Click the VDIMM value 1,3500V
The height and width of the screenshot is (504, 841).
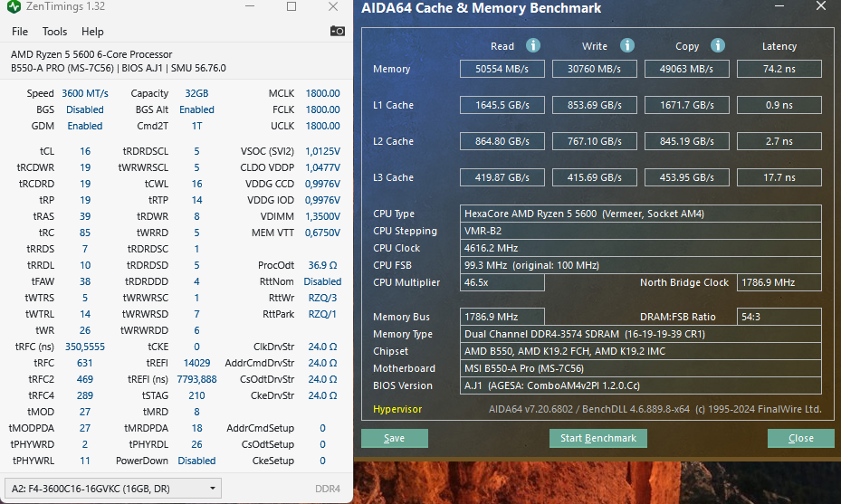(322, 216)
